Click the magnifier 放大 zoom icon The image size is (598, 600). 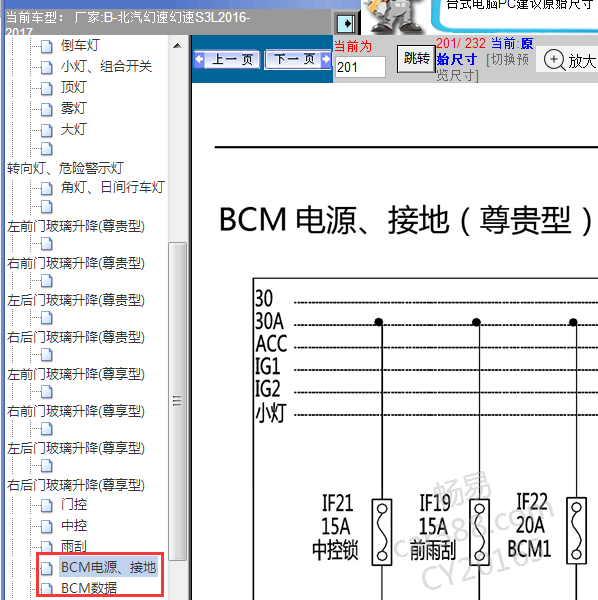(x=554, y=60)
